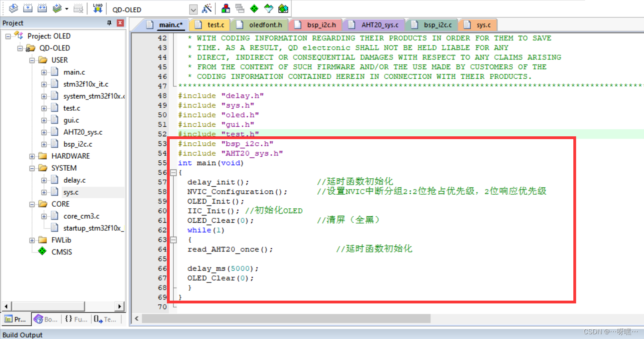Expand the FWLib folder

point(32,240)
